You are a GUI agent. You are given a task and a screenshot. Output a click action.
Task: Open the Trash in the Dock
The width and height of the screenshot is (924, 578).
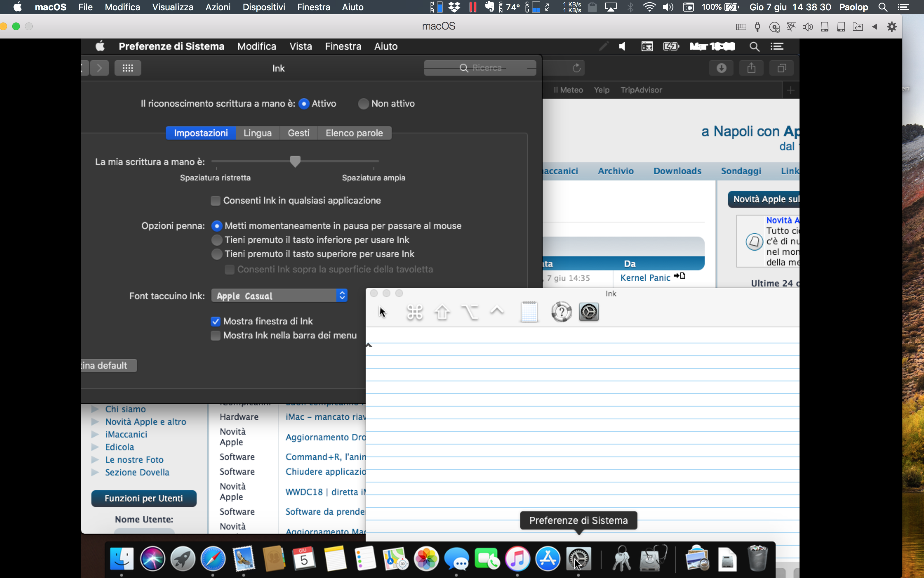click(757, 558)
